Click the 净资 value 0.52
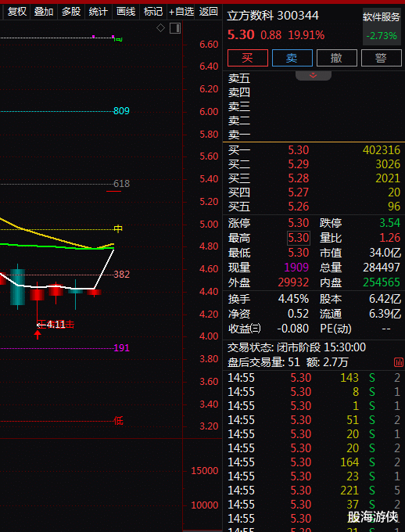This screenshot has height=532, width=405. [x=299, y=314]
